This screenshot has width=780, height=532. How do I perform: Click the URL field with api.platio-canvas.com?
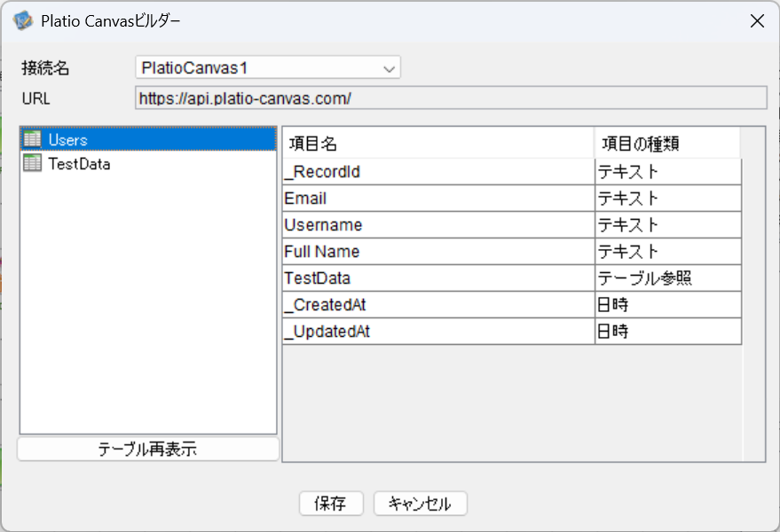click(x=450, y=98)
